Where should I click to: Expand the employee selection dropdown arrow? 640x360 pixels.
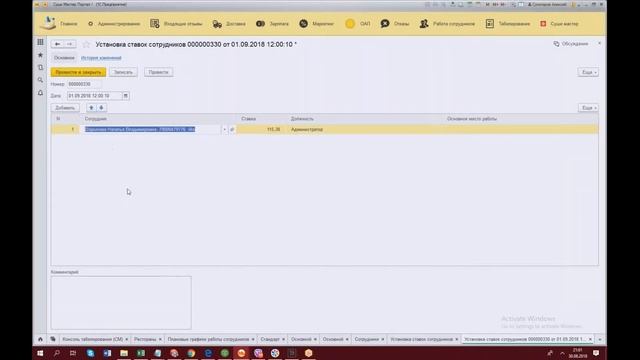pyautogui.click(x=224, y=129)
